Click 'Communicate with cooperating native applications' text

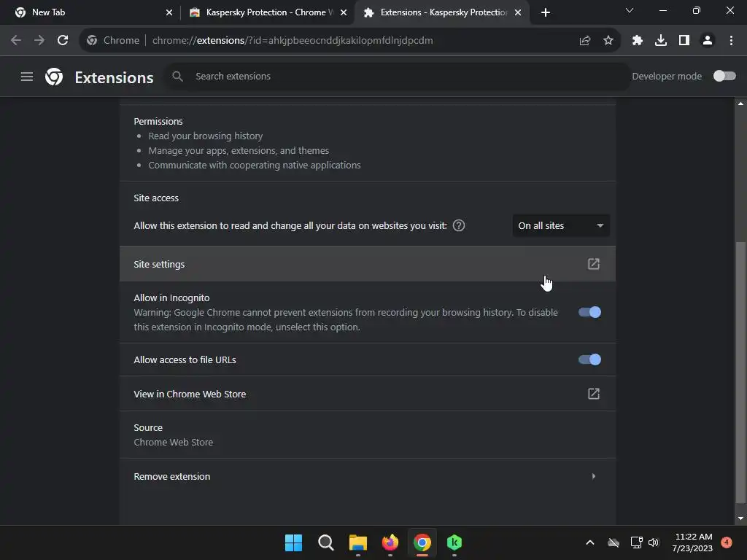pyautogui.click(x=255, y=166)
